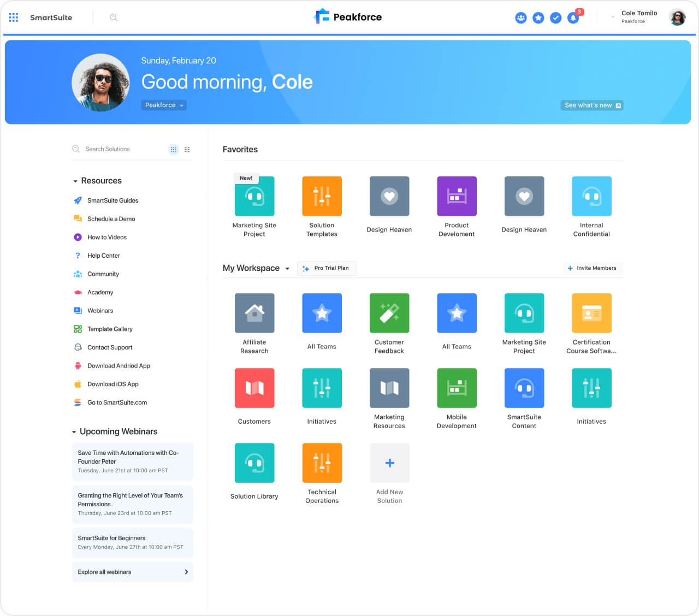Open the SmartSuite for Beginners webinar

click(133, 542)
